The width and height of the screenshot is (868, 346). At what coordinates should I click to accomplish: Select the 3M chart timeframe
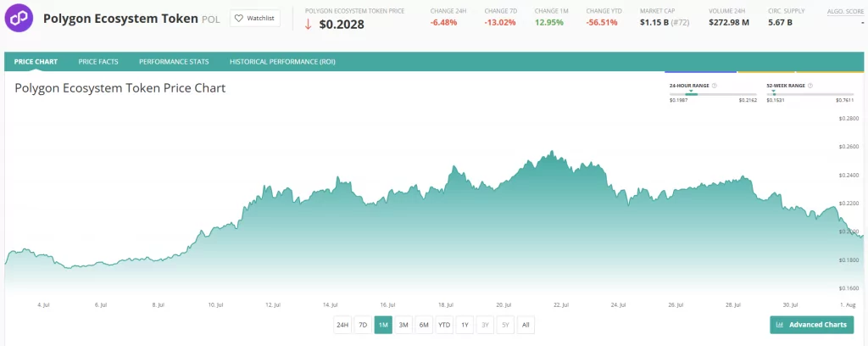(x=403, y=325)
